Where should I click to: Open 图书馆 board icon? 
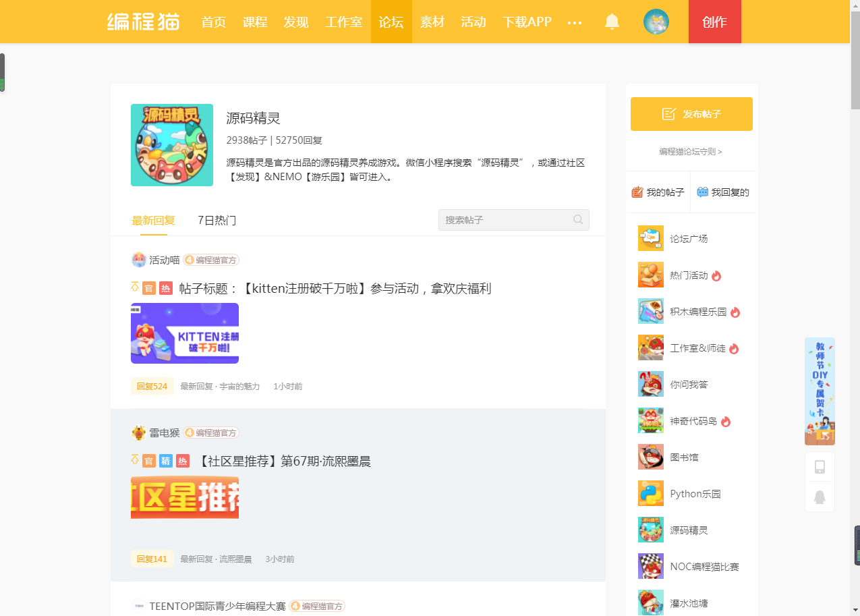click(651, 457)
